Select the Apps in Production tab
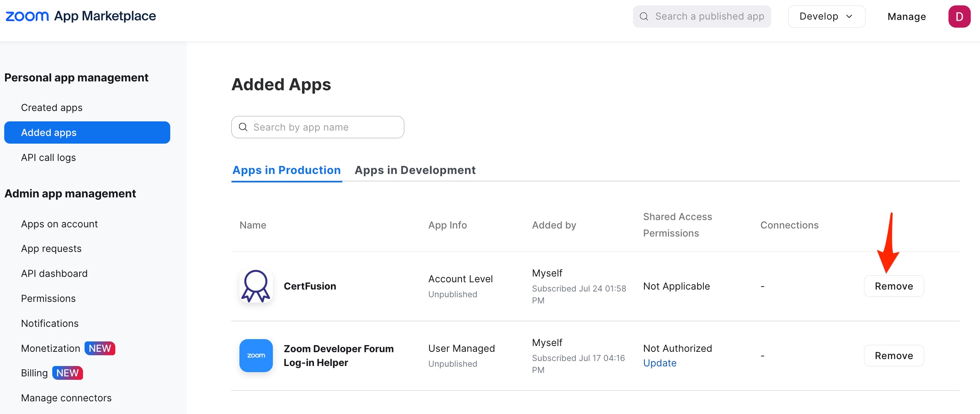Viewport: 980px width, 414px height. click(x=287, y=170)
